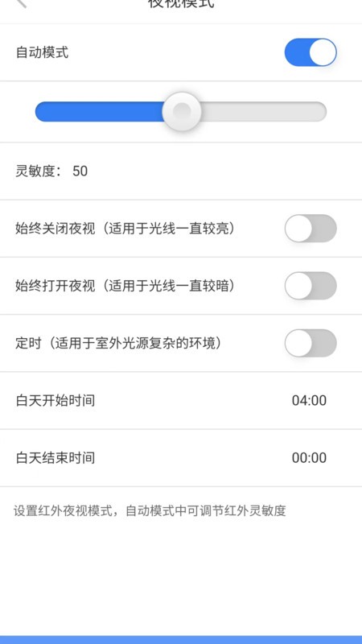Open the 04:00 day start time picker

pos(309,400)
